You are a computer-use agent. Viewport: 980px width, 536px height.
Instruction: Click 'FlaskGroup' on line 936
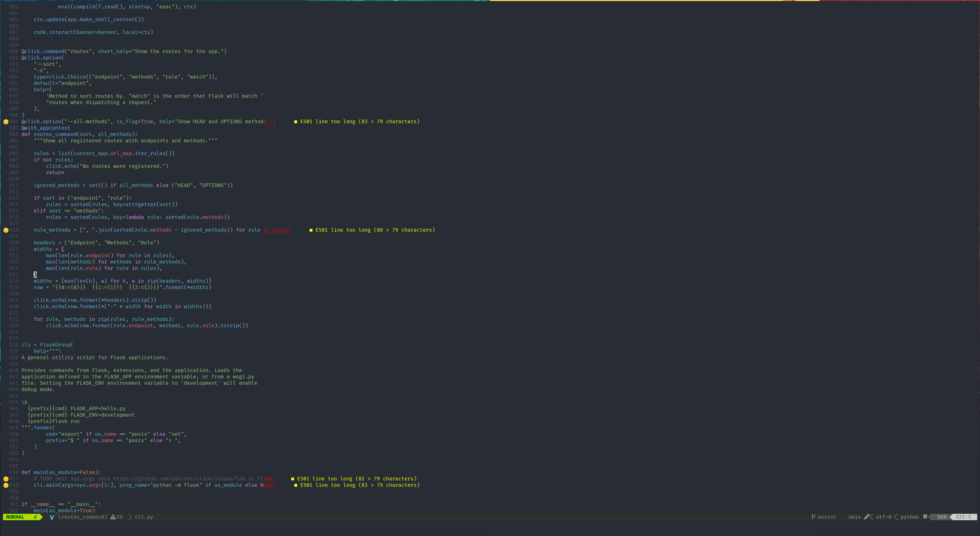(55, 345)
